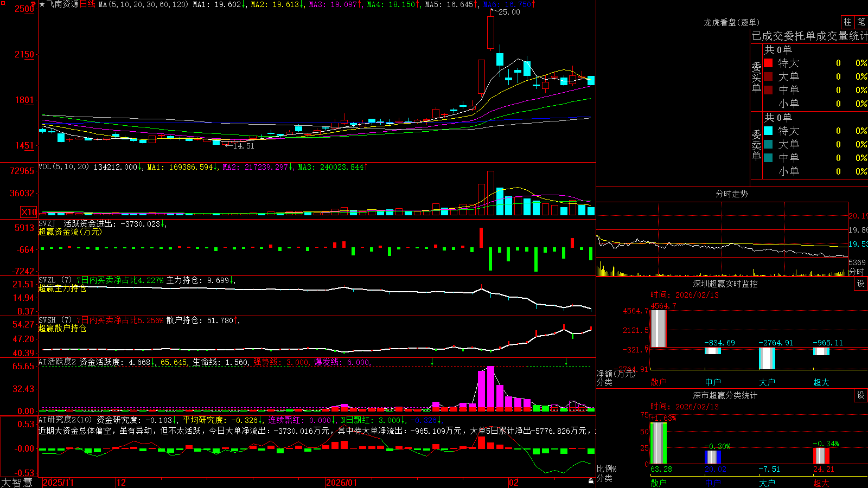Screen dimensions: 868x488
Task: Open 设 settings for 深市超赢分类统计
Action: [861, 395]
